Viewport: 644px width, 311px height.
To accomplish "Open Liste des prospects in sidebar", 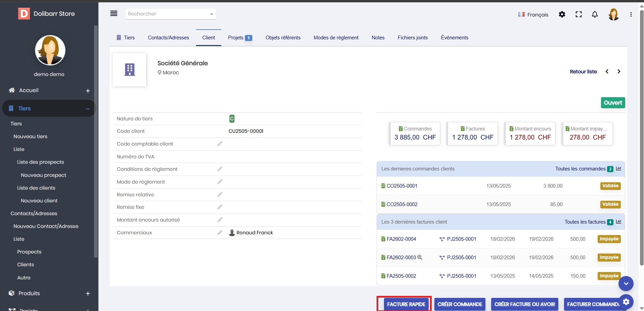I will click(x=40, y=162).
